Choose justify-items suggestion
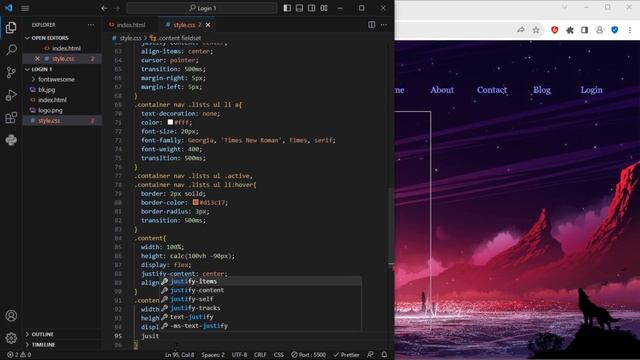 (x=260, y=282)
